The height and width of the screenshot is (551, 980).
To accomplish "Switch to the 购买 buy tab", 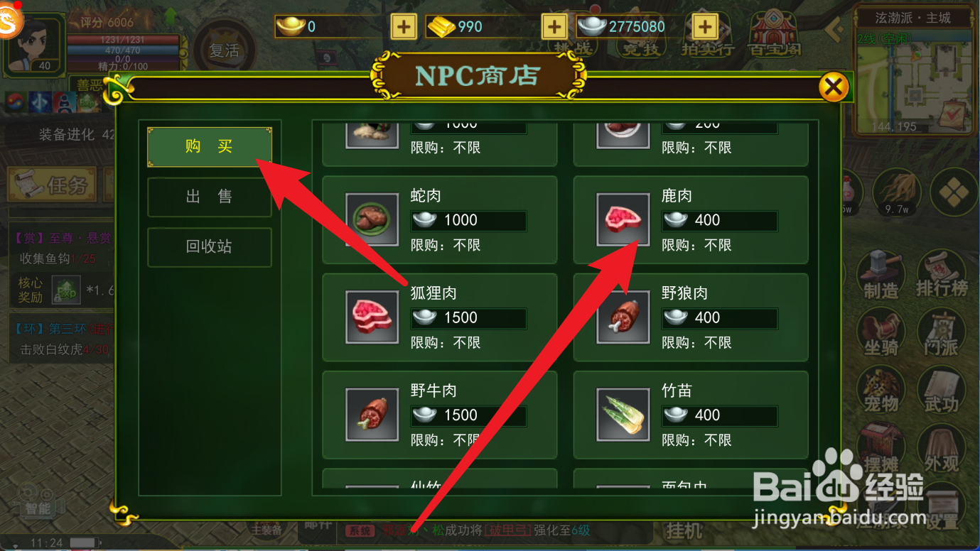I will pos(209,147).
